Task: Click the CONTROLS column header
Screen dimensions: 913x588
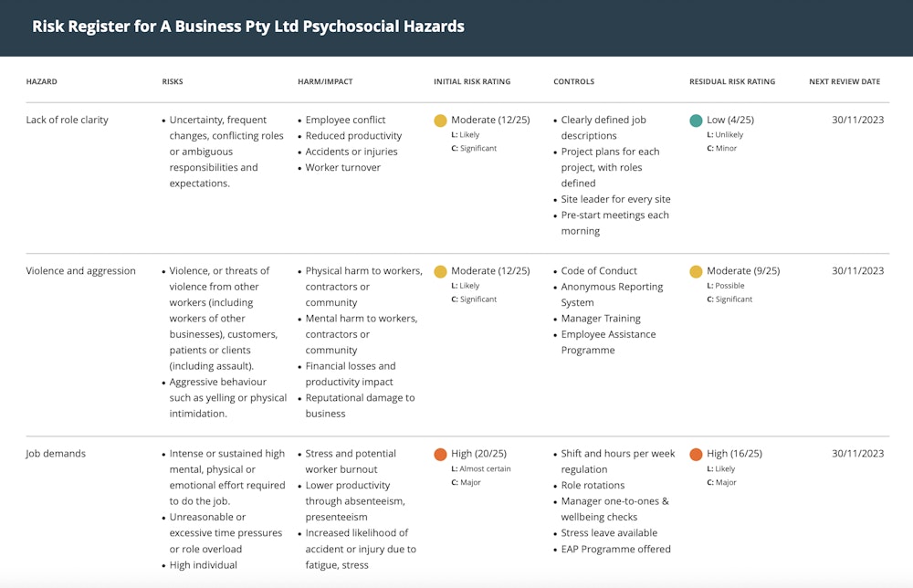Action: pos(573,81)
